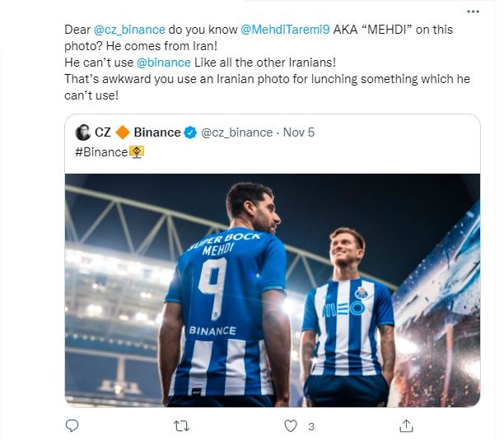This screenshot has height=441, width=504.
Task: Click the emoji after the #Binance hashtag
Action: 137,152
